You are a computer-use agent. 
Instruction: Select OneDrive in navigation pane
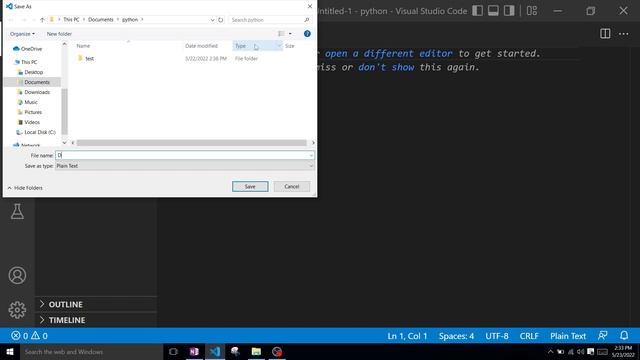point(31,49)
